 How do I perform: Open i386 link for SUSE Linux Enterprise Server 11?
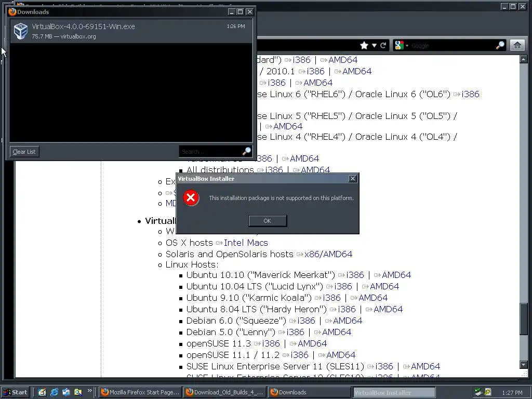(384, 366)
